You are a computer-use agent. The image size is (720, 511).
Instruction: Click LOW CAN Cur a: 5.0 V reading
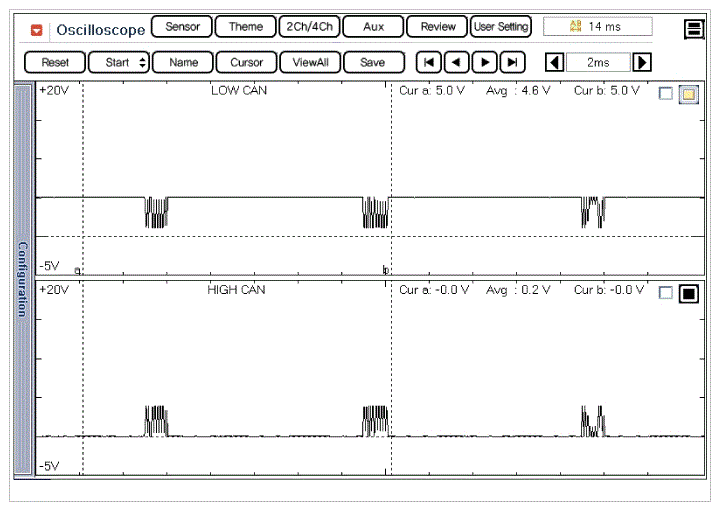pos(432,90)
